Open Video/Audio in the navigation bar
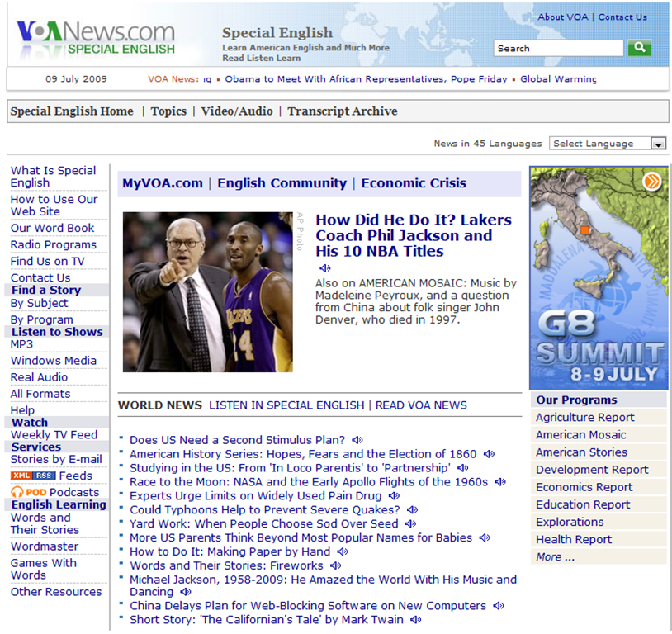 [237, 111]
